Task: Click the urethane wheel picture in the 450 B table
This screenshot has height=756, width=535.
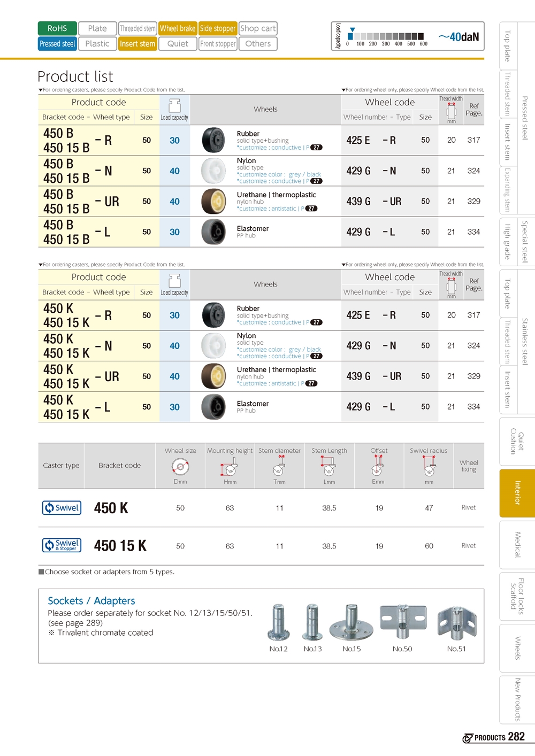Action: click(x=213, y=201)
